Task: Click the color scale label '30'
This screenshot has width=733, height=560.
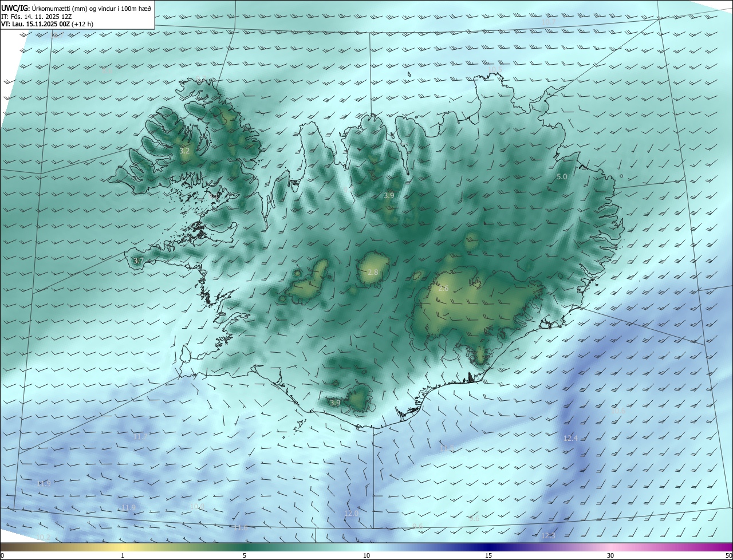Action: [x=610, y=555]
